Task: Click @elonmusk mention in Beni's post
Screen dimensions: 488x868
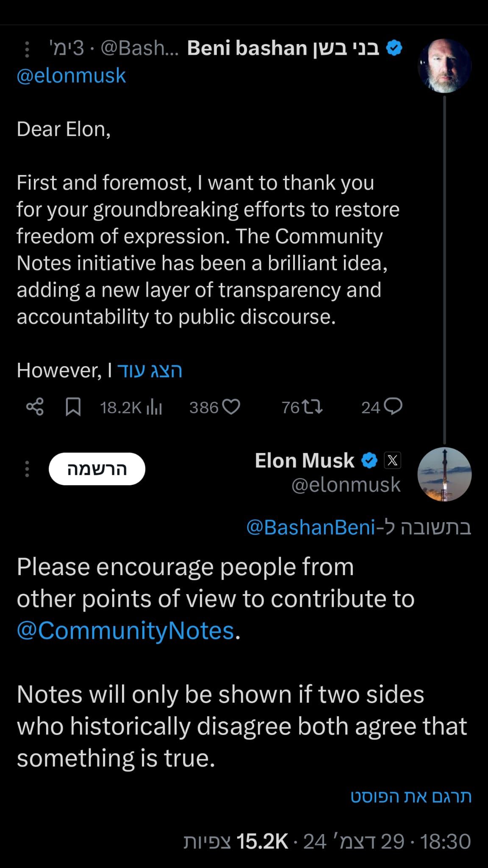Action: pos(71,76)
